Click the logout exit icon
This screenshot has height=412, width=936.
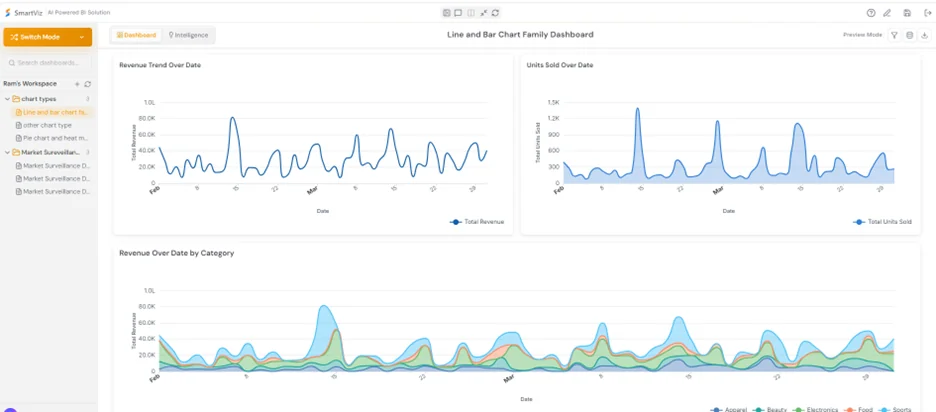[x=927, y=13]
